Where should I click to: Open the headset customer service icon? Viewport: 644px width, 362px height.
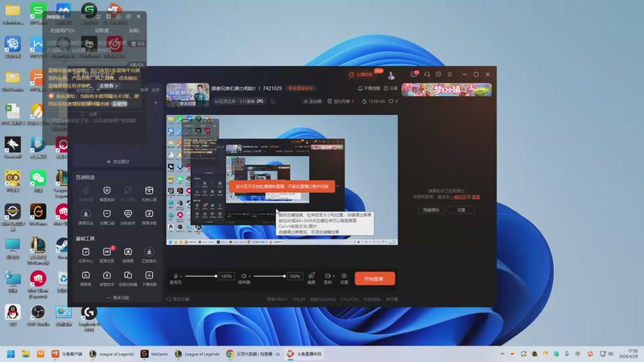click(x=427, y=74)
